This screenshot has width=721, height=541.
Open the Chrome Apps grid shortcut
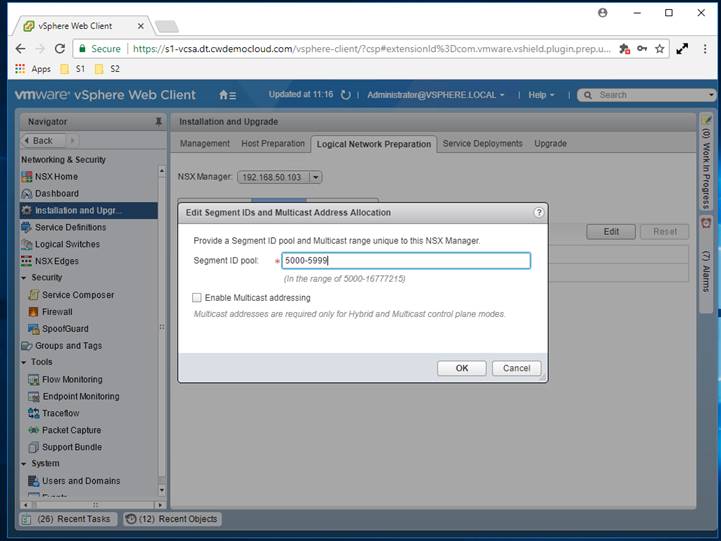tap(20, 69)
